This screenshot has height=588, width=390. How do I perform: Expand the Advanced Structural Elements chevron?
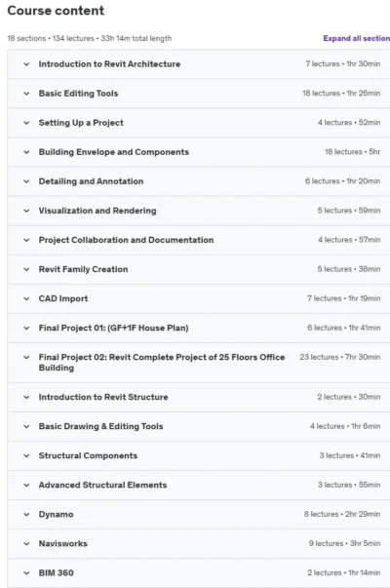26,485
